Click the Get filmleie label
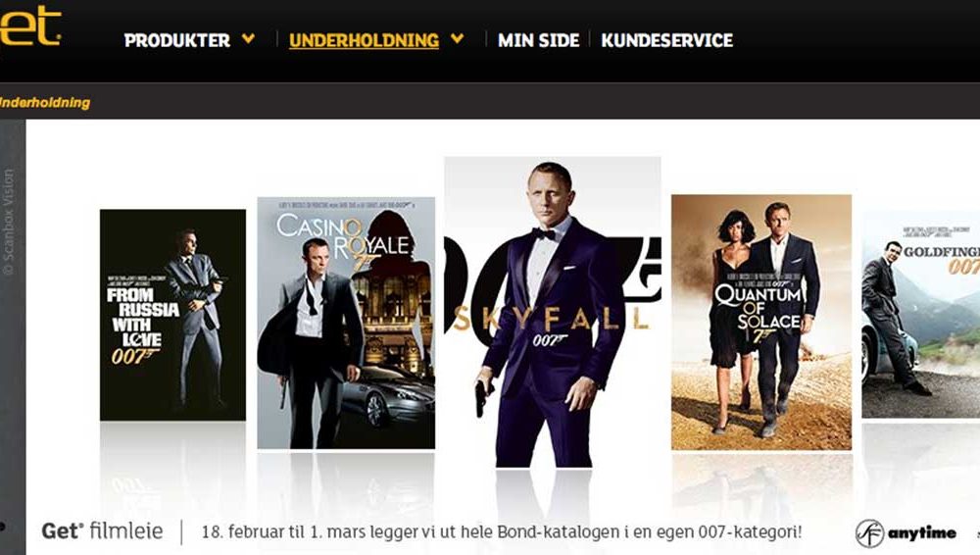980x555 pixels. tap(102, 531)
